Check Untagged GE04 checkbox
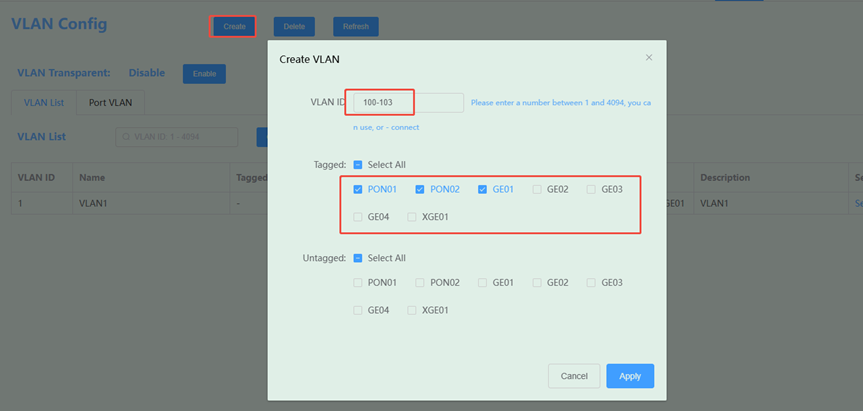This screenshot has height=411, width=863. pos(358,310)
